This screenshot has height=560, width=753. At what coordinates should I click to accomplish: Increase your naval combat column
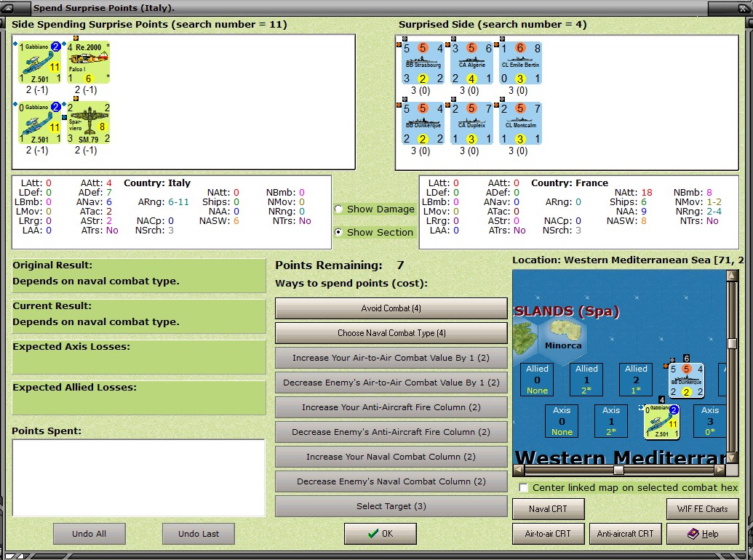(391, 457)
